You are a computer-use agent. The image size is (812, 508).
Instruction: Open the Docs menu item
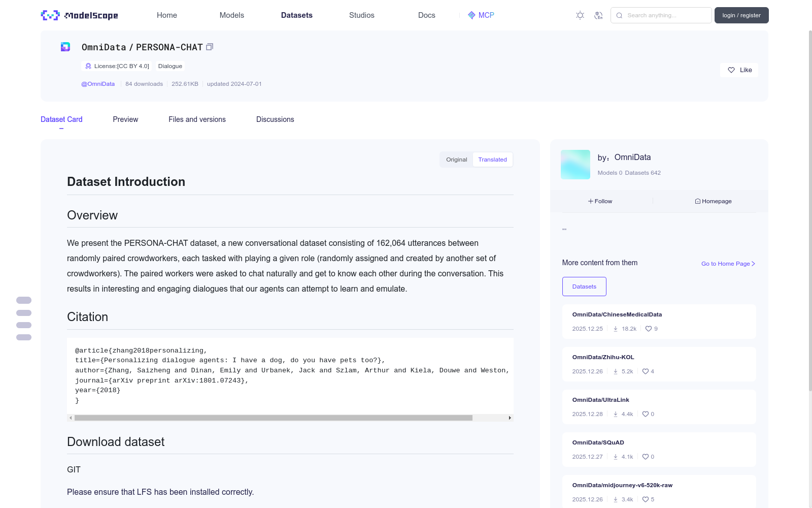(x=427, y=15)
